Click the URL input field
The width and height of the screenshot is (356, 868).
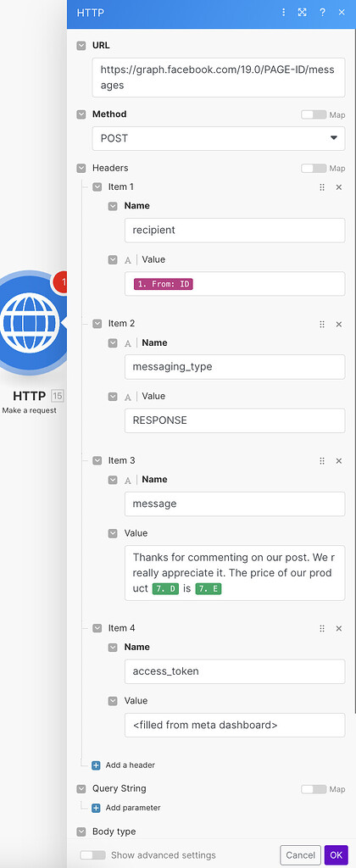[218, 77]
